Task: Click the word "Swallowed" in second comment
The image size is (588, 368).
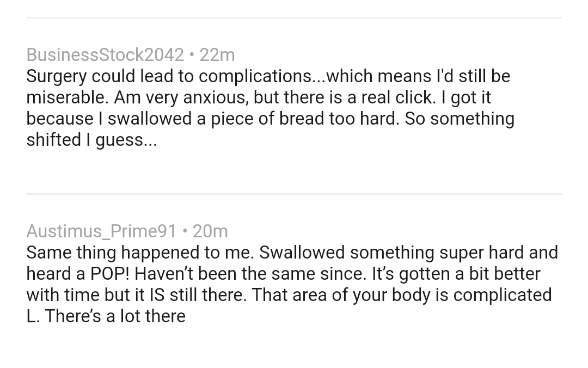Action: 302,252
